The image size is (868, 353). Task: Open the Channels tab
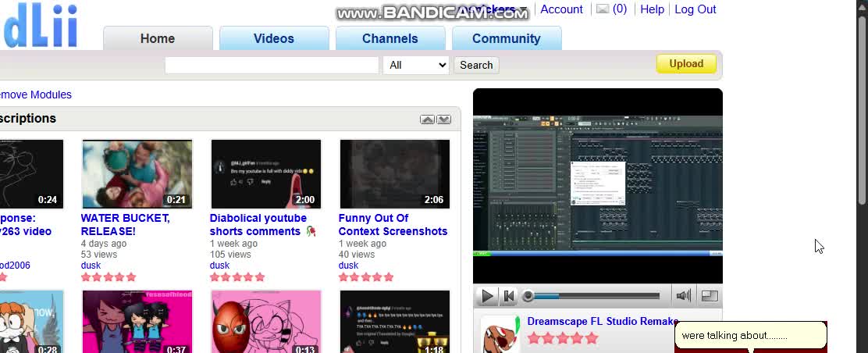[x=390, y=38]
